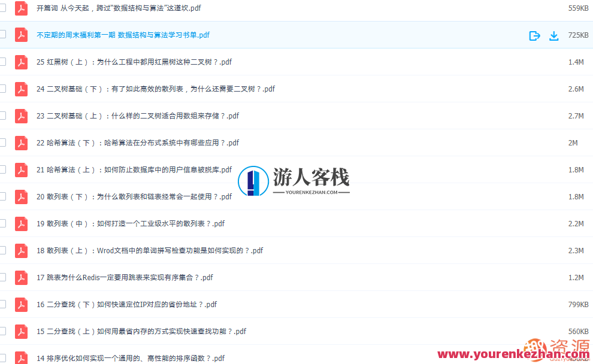Open the 不定期的周末福利第一期 file link
Viewport: 593px width, 364px height.
coord(122,35)
